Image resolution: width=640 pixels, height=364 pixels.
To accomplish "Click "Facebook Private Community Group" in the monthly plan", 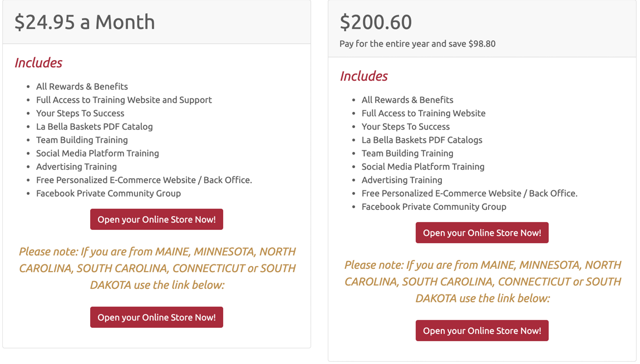I will tap(109, 194).
